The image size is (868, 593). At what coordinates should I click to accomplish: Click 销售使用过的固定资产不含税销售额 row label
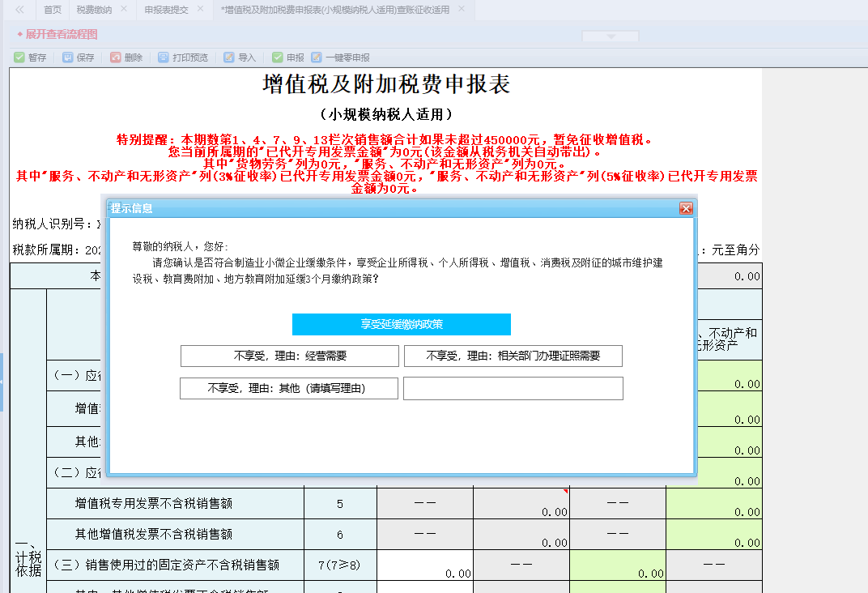click(166, 565)
